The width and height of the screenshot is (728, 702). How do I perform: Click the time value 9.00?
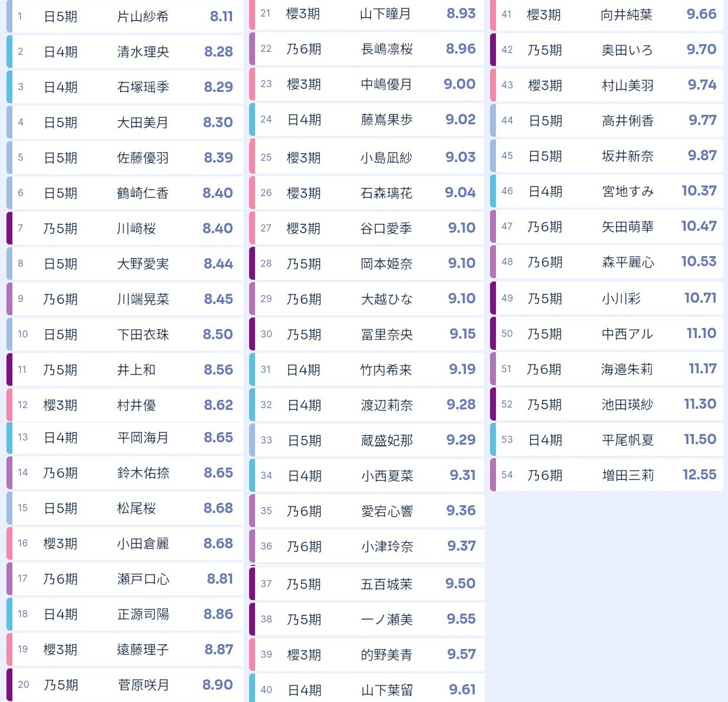click(459, 84)
